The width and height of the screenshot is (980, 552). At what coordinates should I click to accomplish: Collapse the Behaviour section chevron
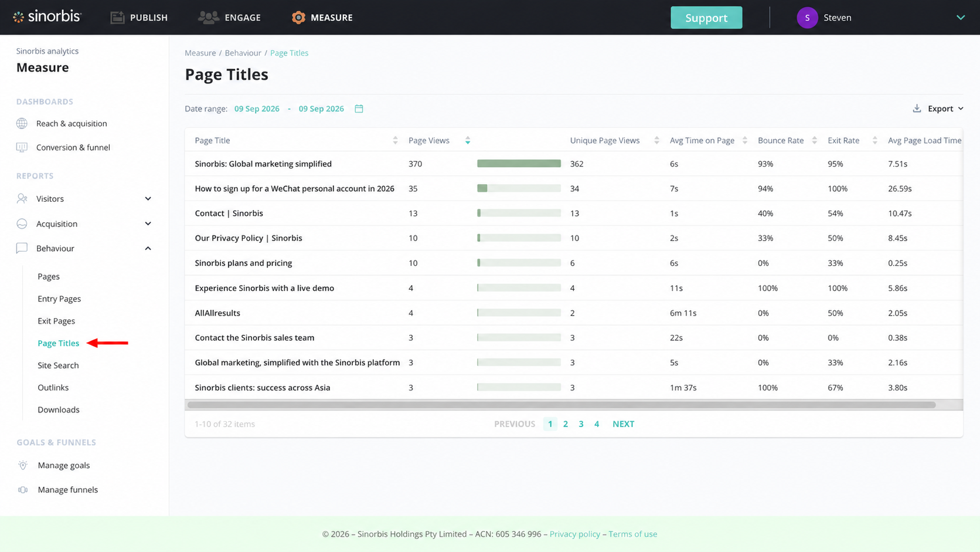[x=148, y=248]
